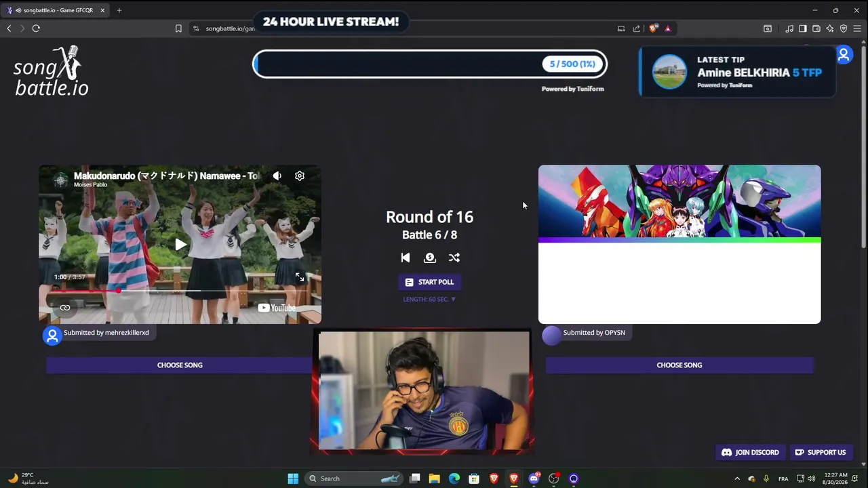Open a new browser tab
This screenshot has width=868, height=488.
(x=119, y=10)
